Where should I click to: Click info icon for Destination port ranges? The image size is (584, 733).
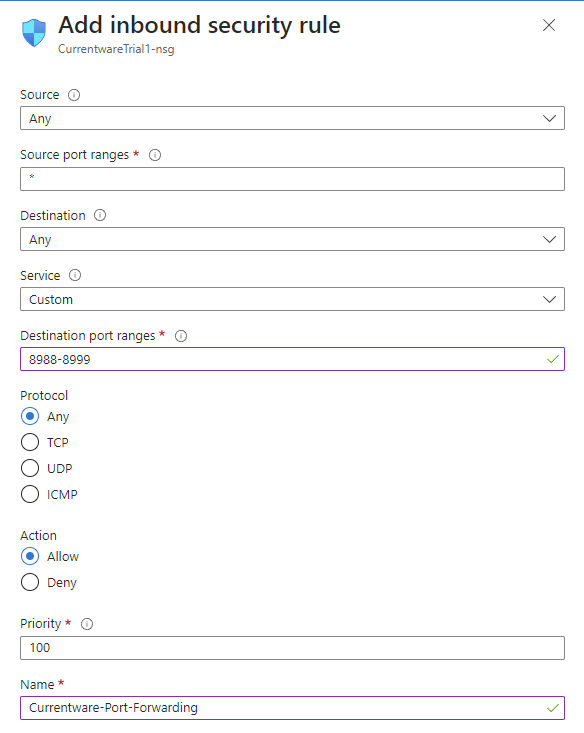181,336
